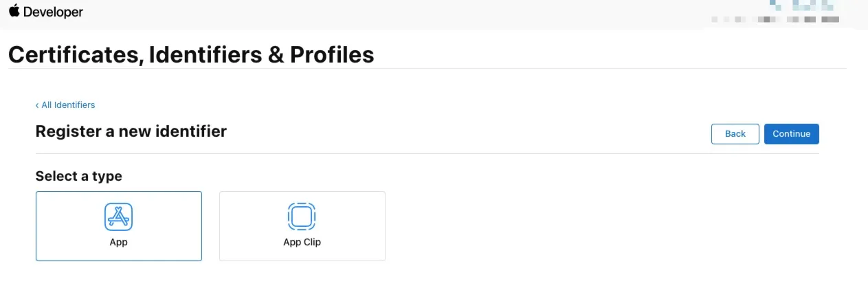This screenshot has width=868, height=299.
Task: Click the App Store-style App icon
Action: coord(118,217)
